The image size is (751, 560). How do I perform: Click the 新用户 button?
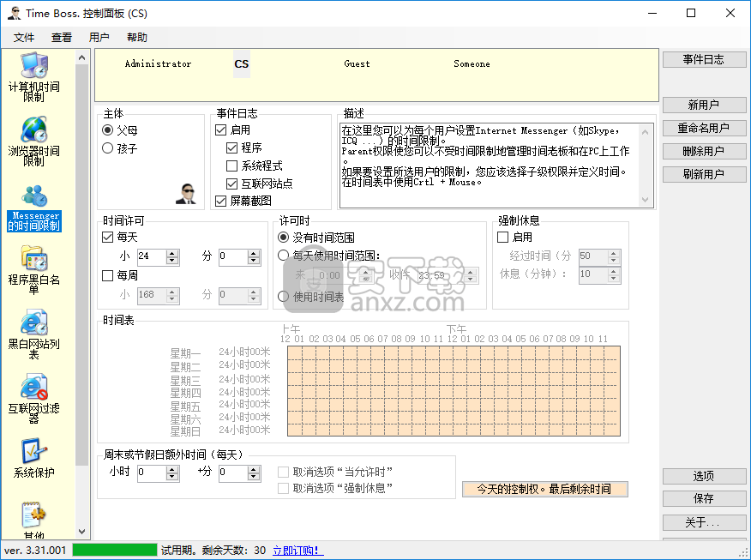coord(704,105)
